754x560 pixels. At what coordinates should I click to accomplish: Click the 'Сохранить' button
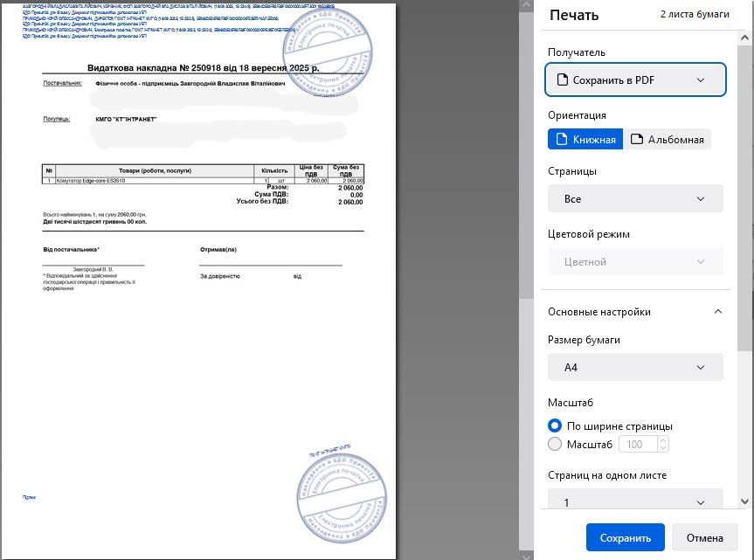pos(625,537)
